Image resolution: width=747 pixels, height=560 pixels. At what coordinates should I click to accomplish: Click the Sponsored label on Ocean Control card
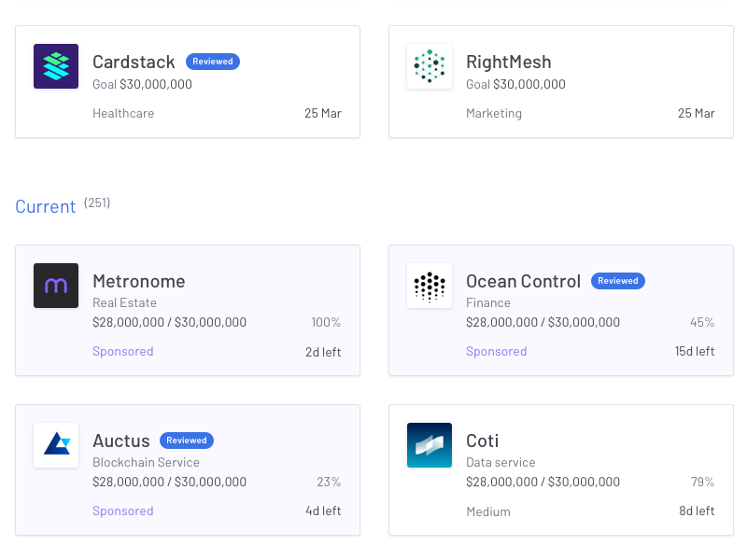pyautogui.click(x=496, y=352)
